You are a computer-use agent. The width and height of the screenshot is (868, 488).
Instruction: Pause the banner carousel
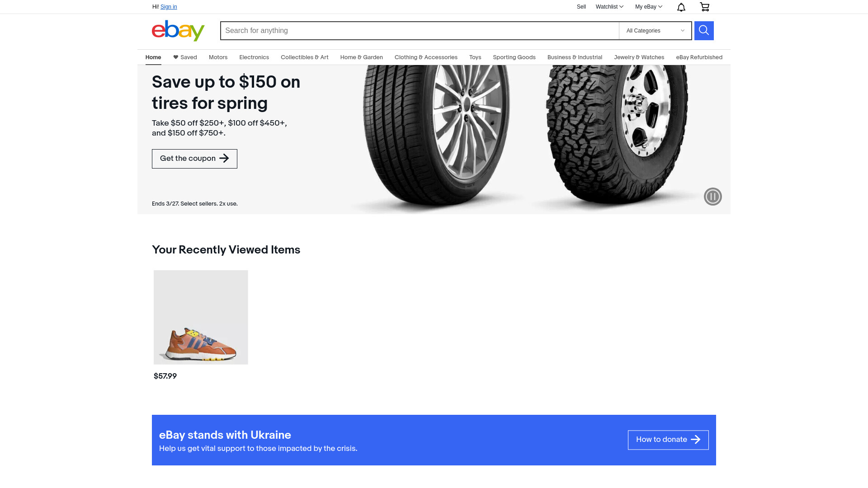[x=713, y=197]
